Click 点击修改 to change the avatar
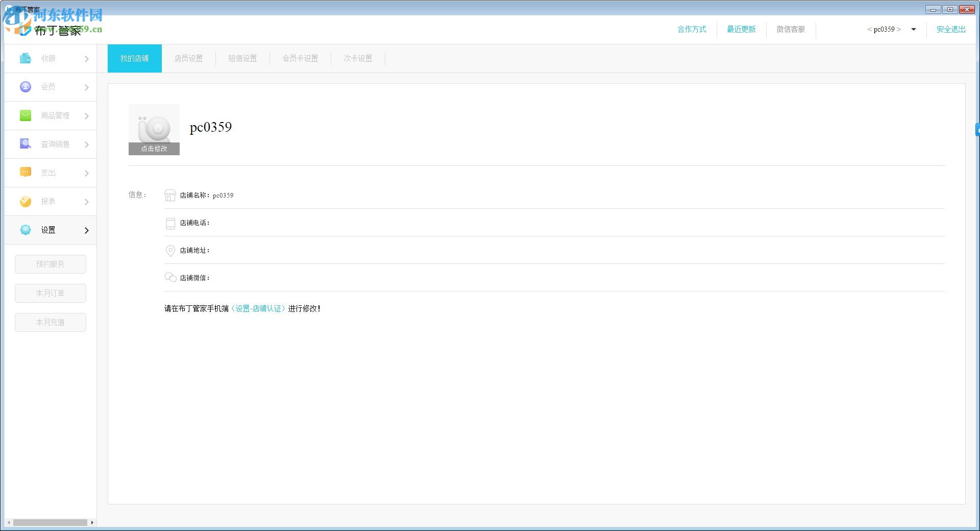The image size is (980, 531). click(x=154, y=149)
